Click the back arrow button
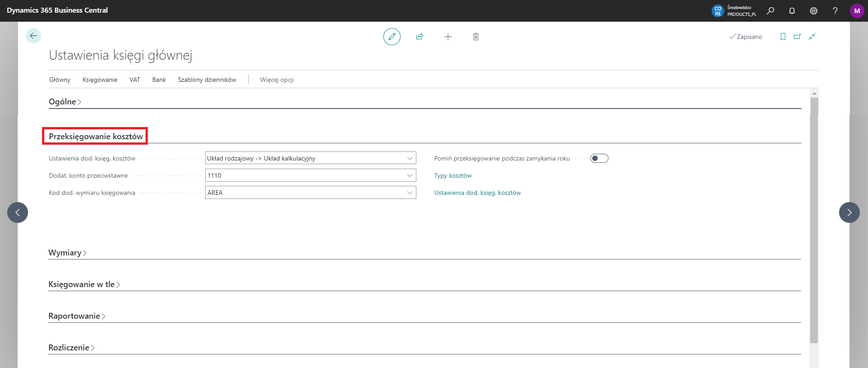The width and height of the screenshot is (868, 368). [33, 36]
